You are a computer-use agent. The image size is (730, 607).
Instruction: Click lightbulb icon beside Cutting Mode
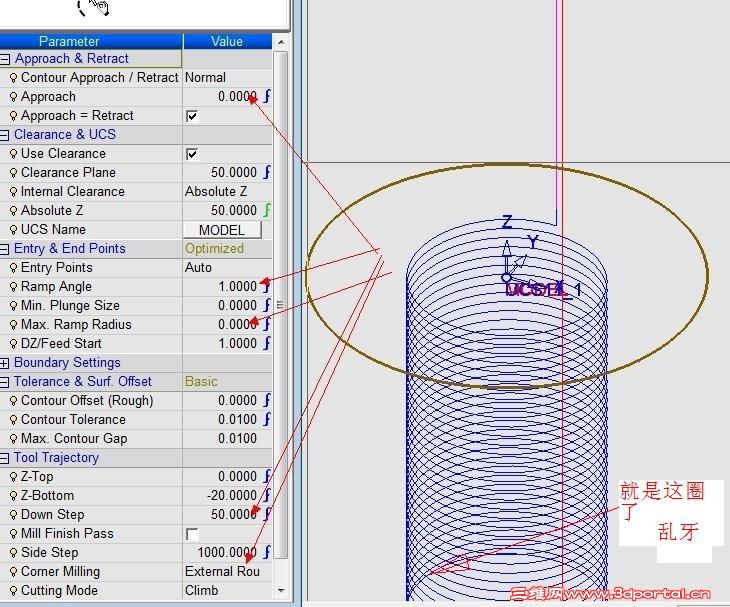point(14,591)
